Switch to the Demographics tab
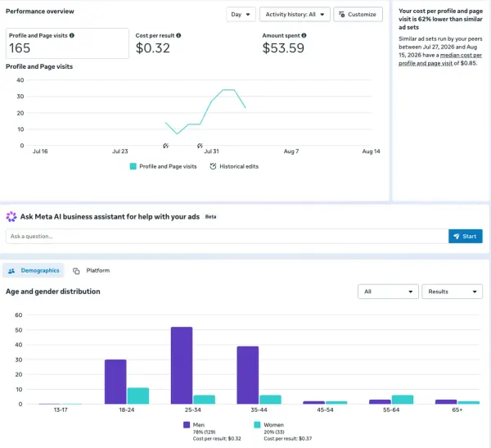 coord(34,270)
